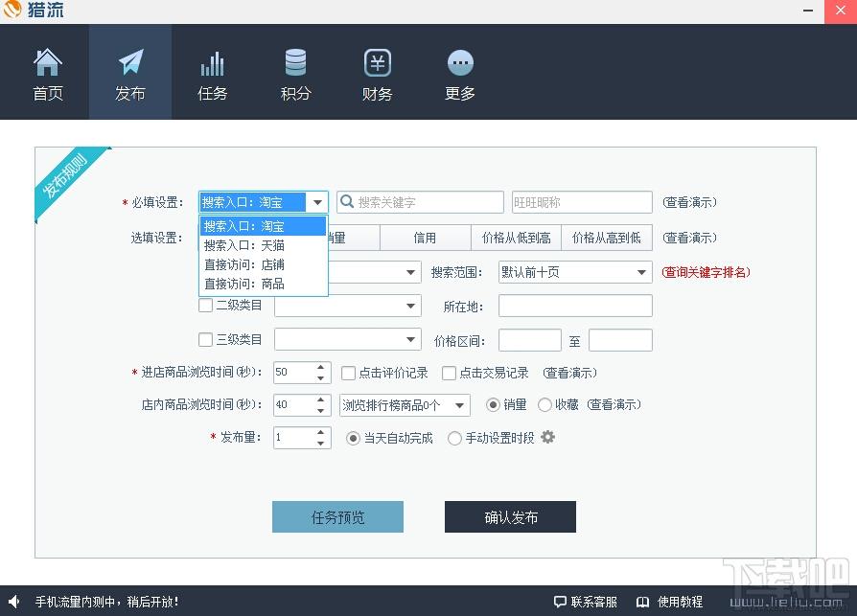The image size is (857, 616).
Task: Click the 所在地 input field
Action: coord(575,306)
